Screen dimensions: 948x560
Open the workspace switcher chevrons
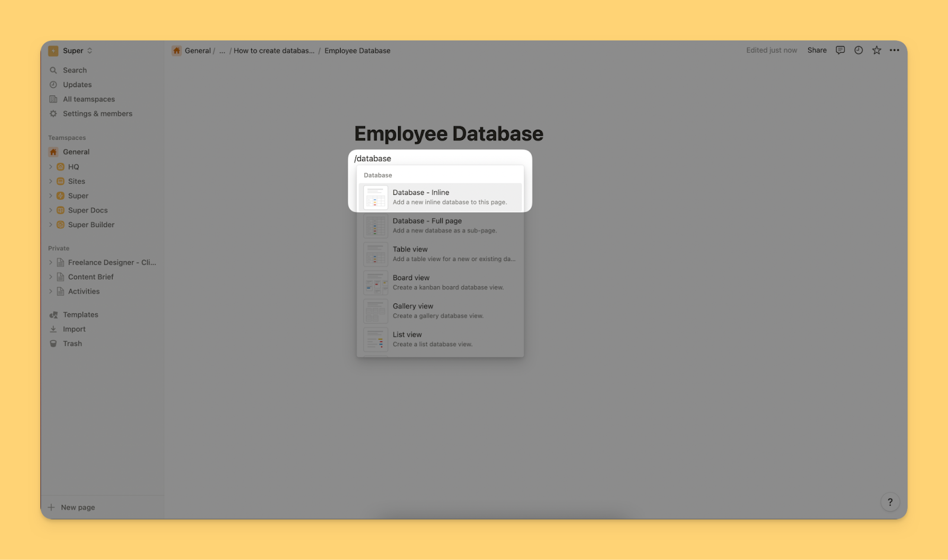pyautogui.click(x=89, y=51)
